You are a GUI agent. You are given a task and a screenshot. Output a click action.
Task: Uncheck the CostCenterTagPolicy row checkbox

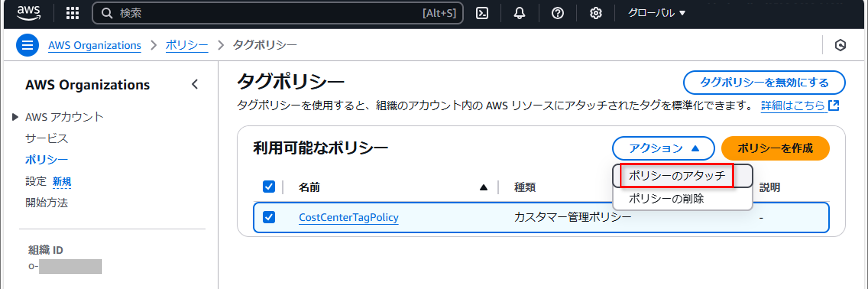pos(269,217)
